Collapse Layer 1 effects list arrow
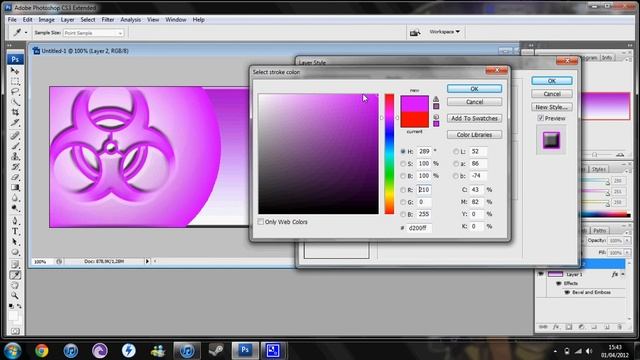The width and height of the screenshot is (640, 360). 623,274
